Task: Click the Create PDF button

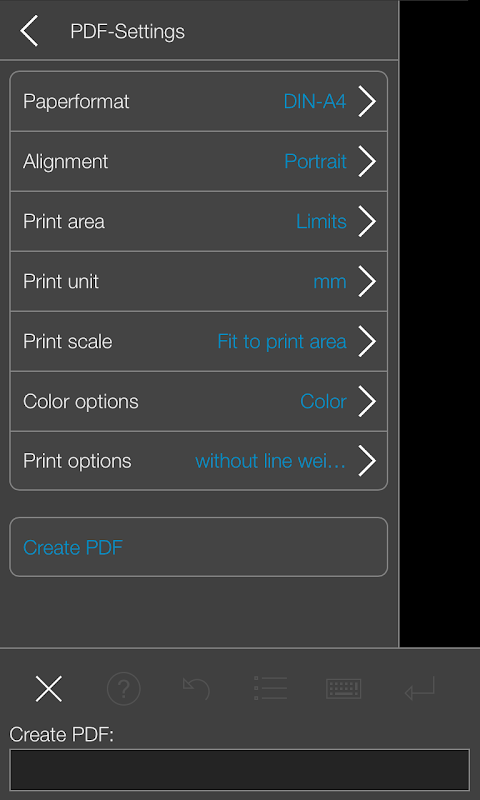Action: click(198, 547)
